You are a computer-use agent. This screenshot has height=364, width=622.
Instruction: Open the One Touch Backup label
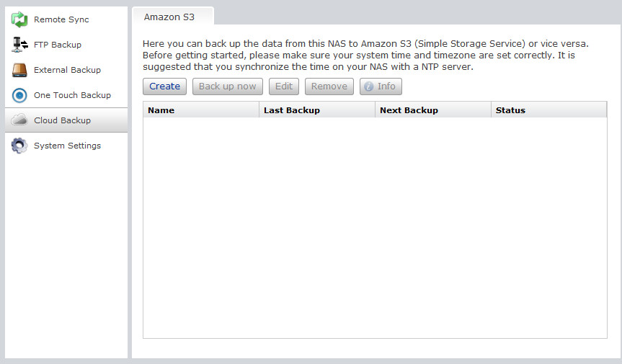click(x=72, y=95)
